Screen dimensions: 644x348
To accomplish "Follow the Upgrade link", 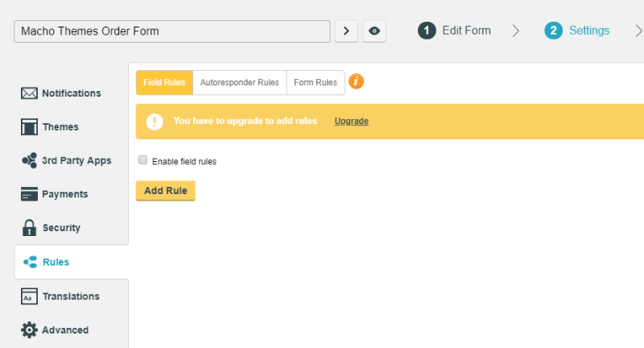I will click(352, 121).
